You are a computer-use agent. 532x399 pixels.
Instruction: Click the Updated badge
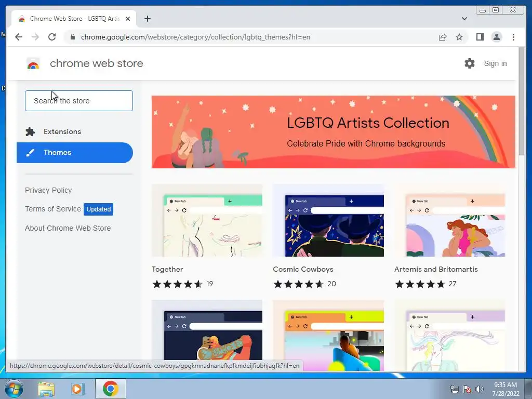[x=98, y=209]
